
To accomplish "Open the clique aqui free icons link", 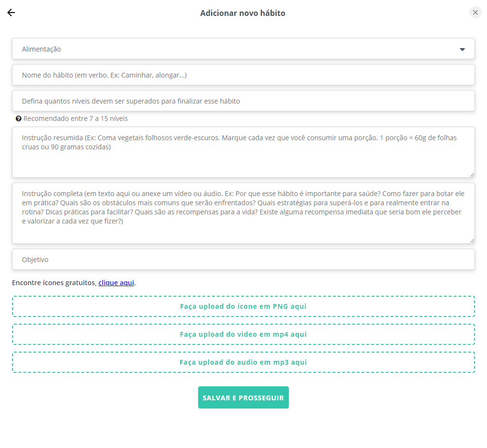I will click(x=116, y=283).
